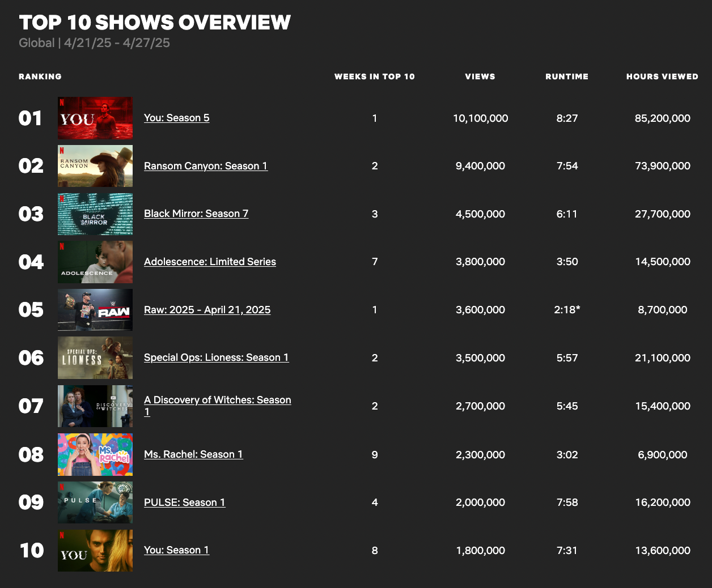This screenshot has width=712, height=588.
Task: Click the VIEWS column header
Action: [x=480, y=76]
